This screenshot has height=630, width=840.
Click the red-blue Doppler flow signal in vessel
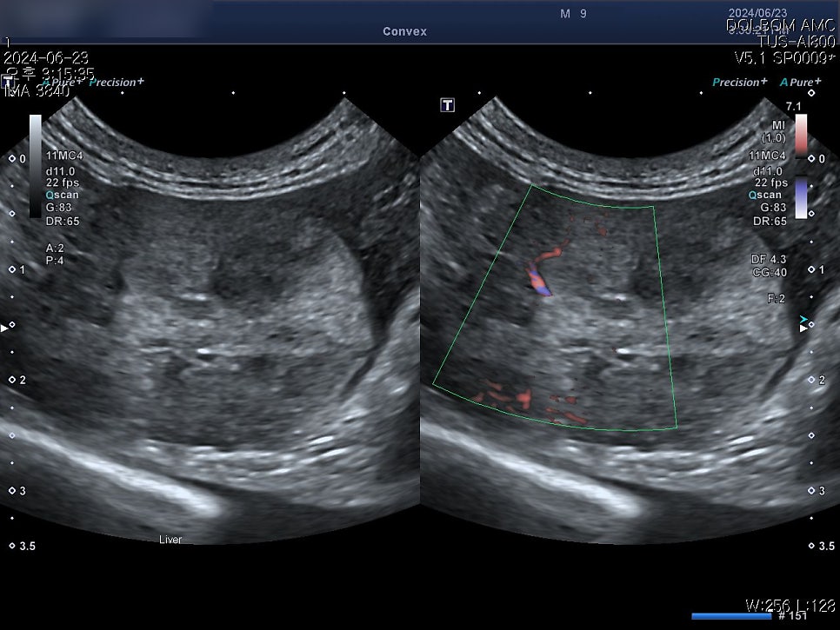538,281
